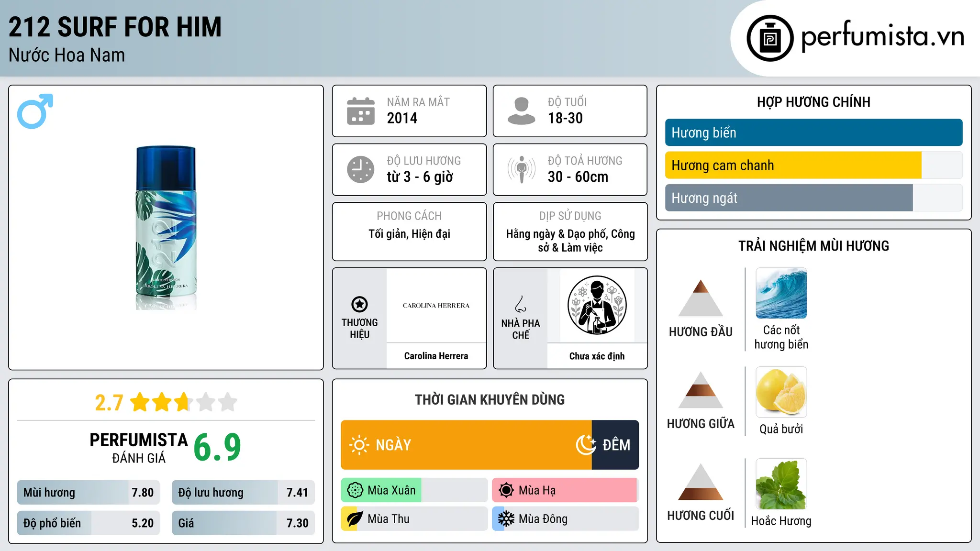Click the Hương biển accord bar
Viewport: 980px width, 551px height.
click(x=814, y=132)
